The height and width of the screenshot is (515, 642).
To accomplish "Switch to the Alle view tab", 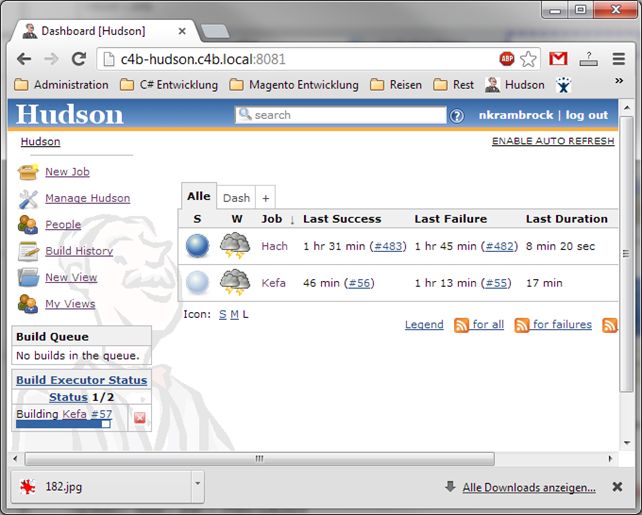I will (x=199, y=197).
